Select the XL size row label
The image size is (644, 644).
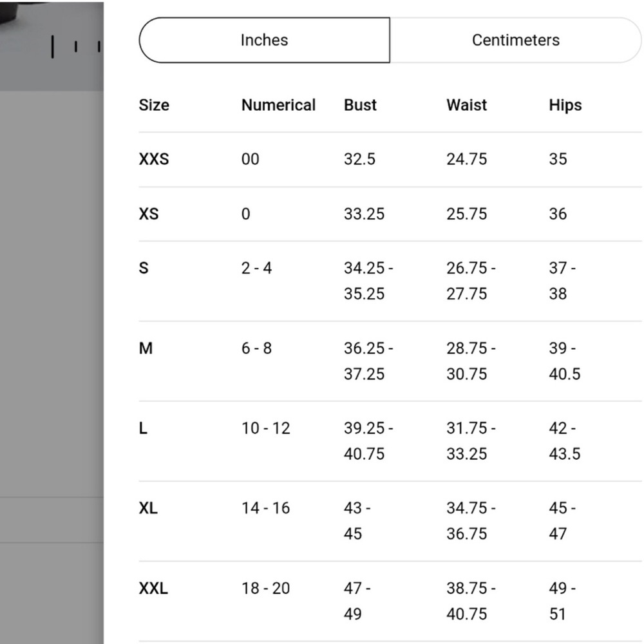point(148,509)
